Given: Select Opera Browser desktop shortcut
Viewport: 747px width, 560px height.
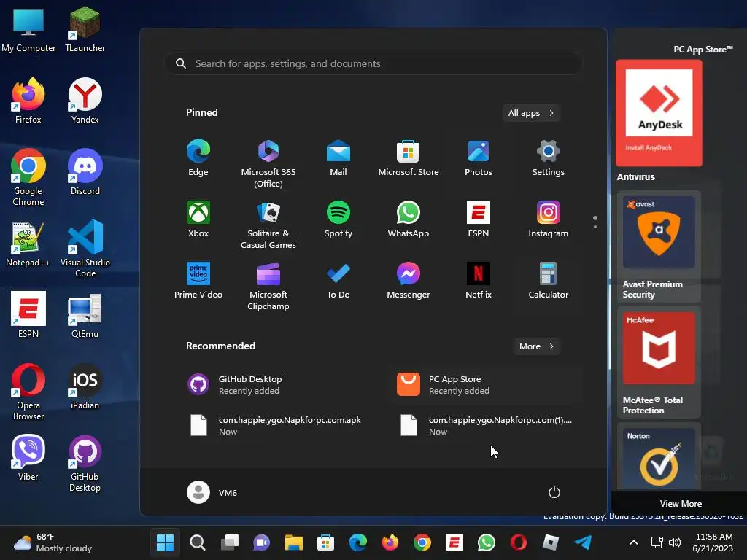Looking at the screenshot, I should coord(28,392).
